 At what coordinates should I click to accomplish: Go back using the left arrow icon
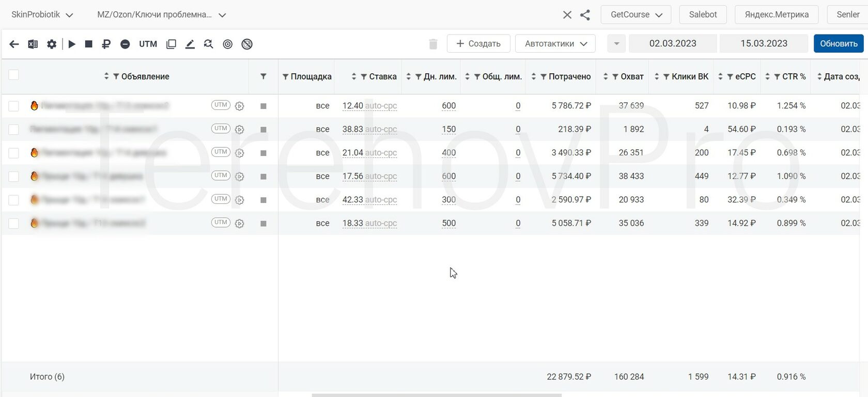(14, 44)
